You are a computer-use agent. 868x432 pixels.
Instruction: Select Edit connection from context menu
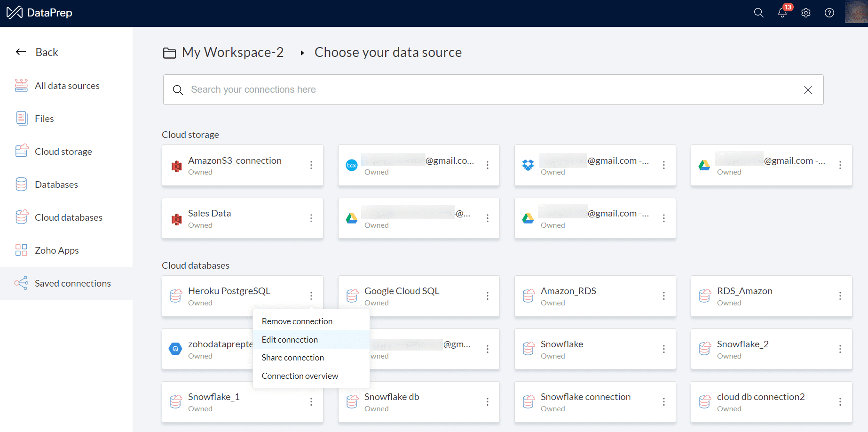290,340
